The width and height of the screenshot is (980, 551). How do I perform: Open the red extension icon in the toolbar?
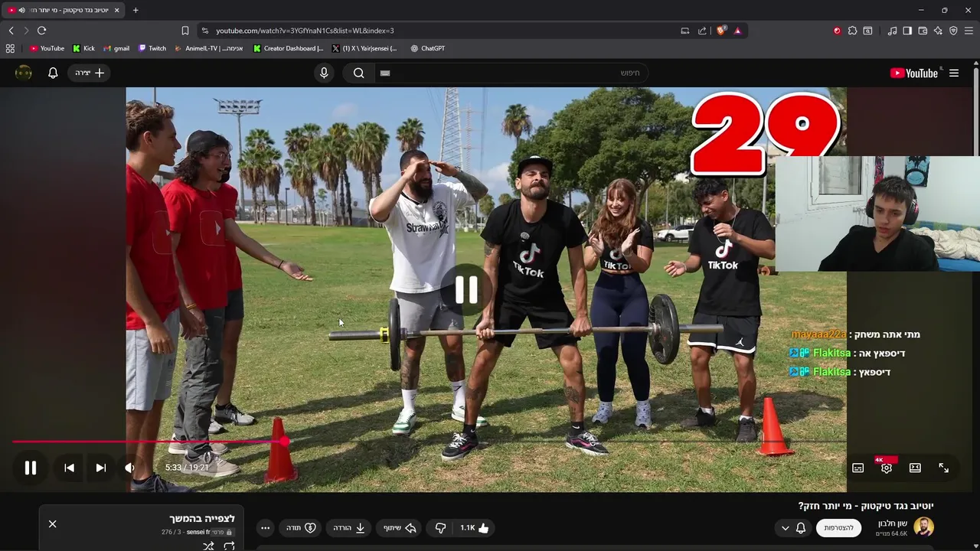coord(837,31)
